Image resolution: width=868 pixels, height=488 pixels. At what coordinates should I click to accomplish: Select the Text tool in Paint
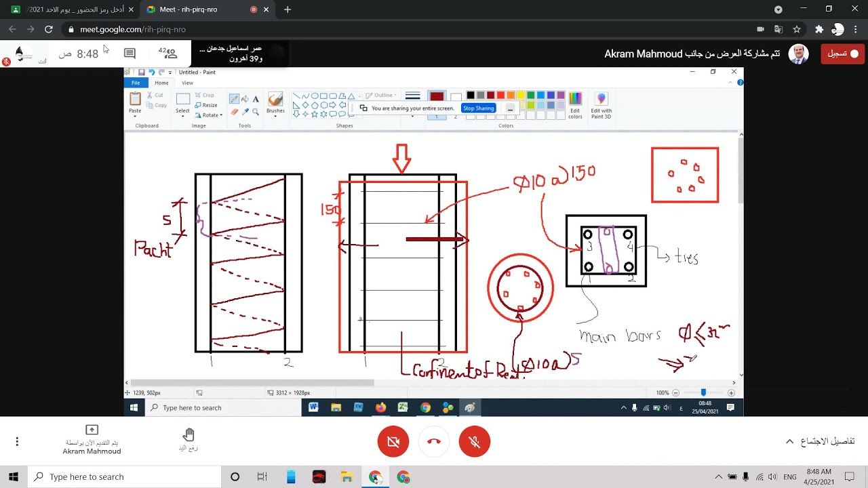click(256, 99)
